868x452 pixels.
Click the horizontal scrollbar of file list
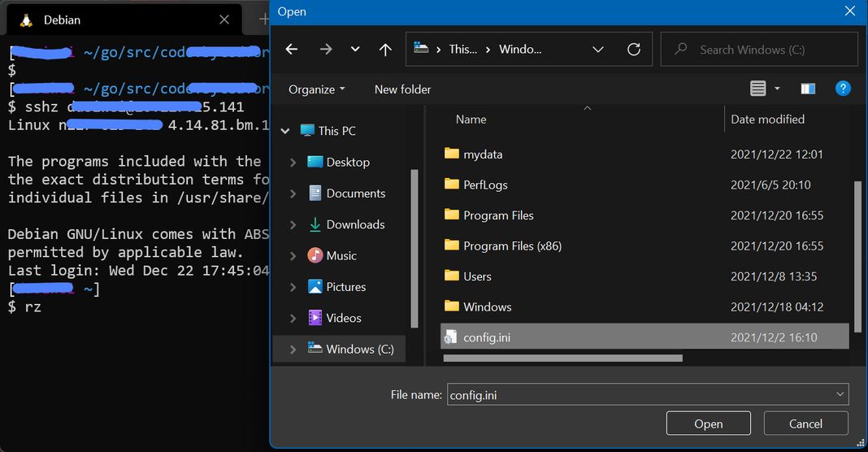click(x=563, y=359)
